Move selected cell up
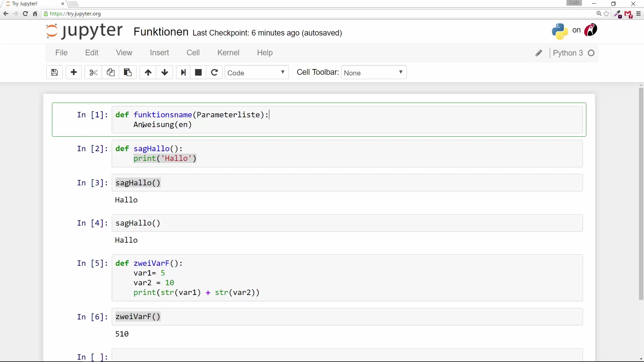644x362 pixels. (148, 72)
